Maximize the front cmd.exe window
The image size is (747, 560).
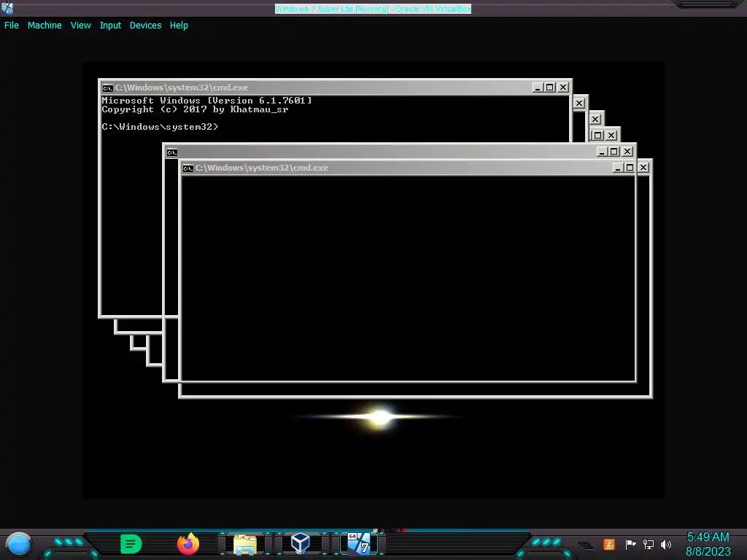630,168
